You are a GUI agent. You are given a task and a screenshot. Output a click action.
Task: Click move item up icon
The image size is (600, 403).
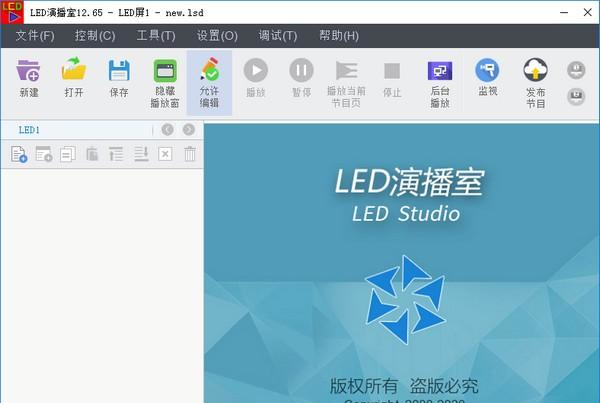[116, 154]
